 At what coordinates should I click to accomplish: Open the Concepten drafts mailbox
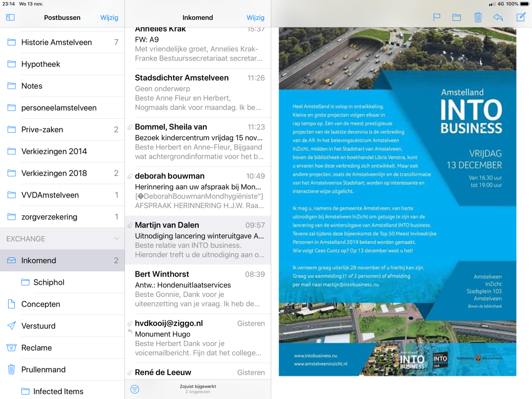point(41,304)
